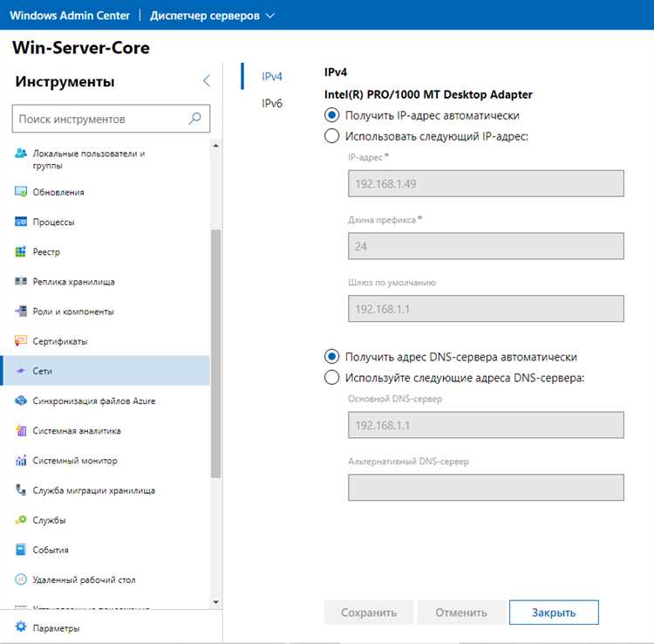Click the magnifier icon in tool search
Screen dimensions: 654x644
(x=194, y=119)
